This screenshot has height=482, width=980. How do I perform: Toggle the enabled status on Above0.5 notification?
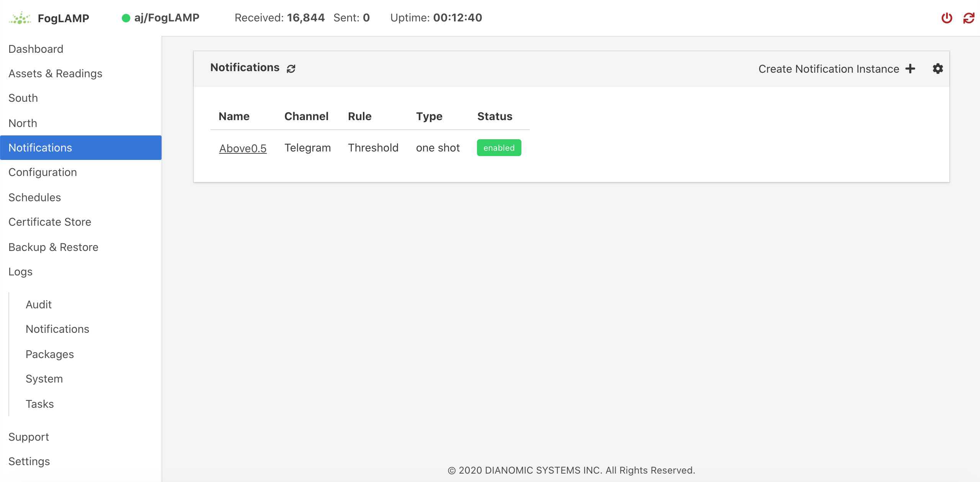499,147
